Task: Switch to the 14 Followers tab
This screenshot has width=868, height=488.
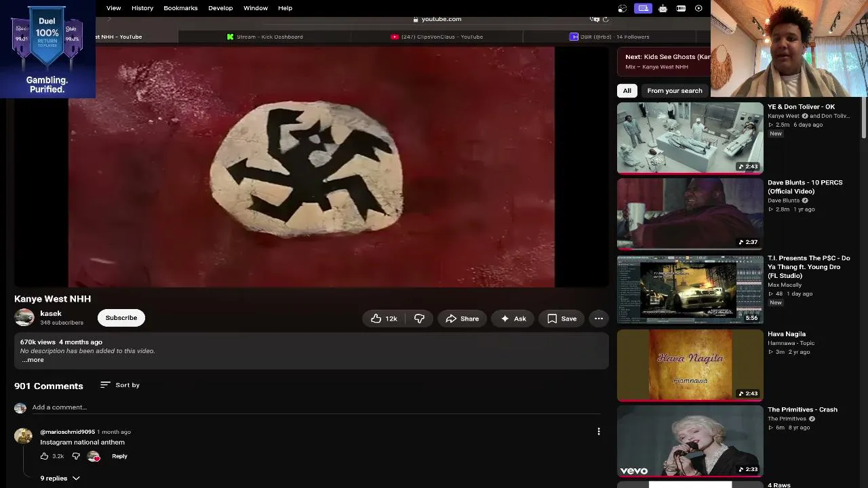Action: [x=609, y=37]
